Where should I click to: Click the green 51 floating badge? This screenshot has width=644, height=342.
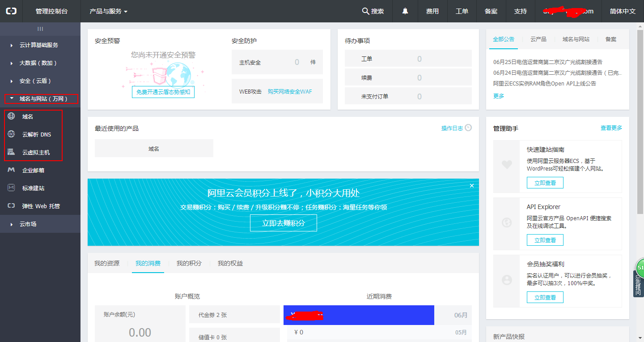(x=640, y=268)
